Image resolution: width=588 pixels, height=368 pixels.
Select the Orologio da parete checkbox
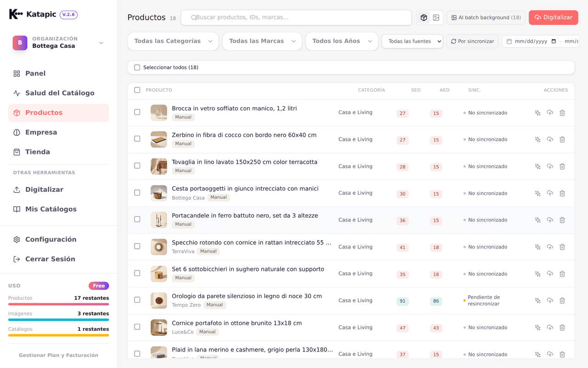[137, 299]
